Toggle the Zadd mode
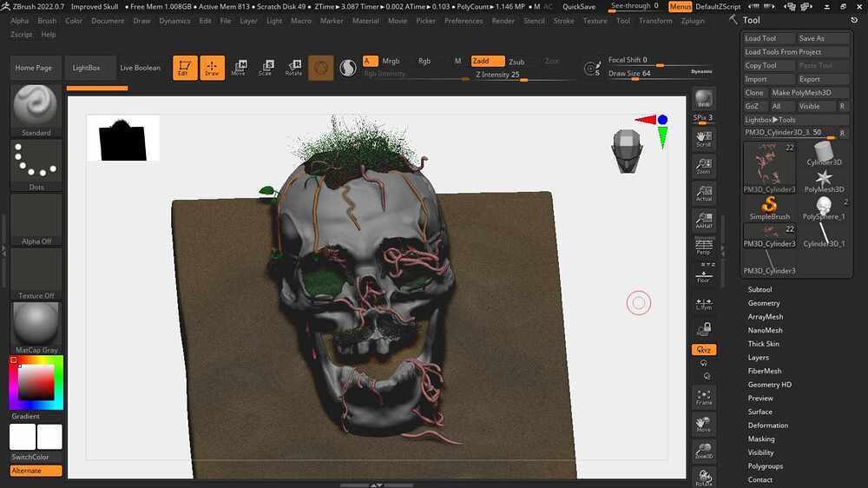The image size is (868, 488). point(488,61)
